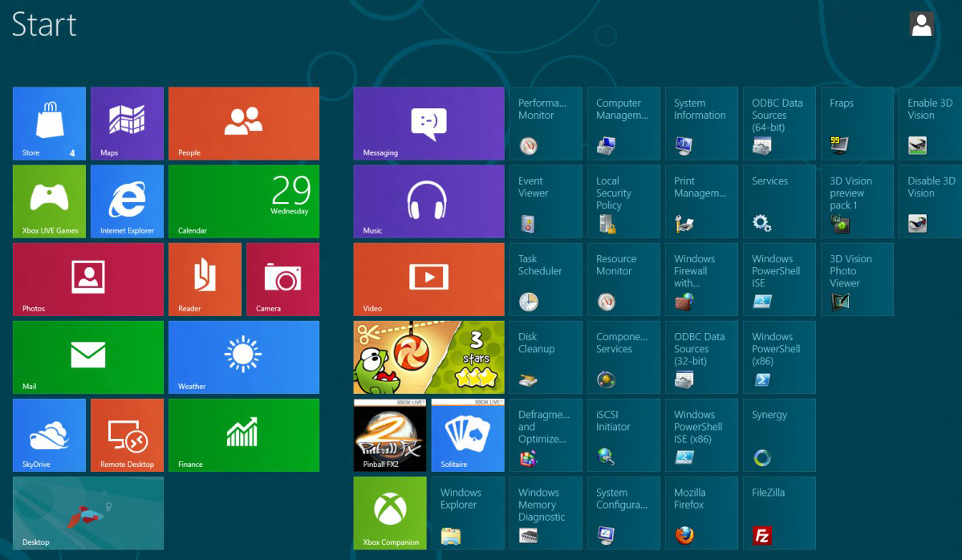Viewport: 962px width, 560px height.
Task: Open the Reader tile
Action: tap(205, 279)
